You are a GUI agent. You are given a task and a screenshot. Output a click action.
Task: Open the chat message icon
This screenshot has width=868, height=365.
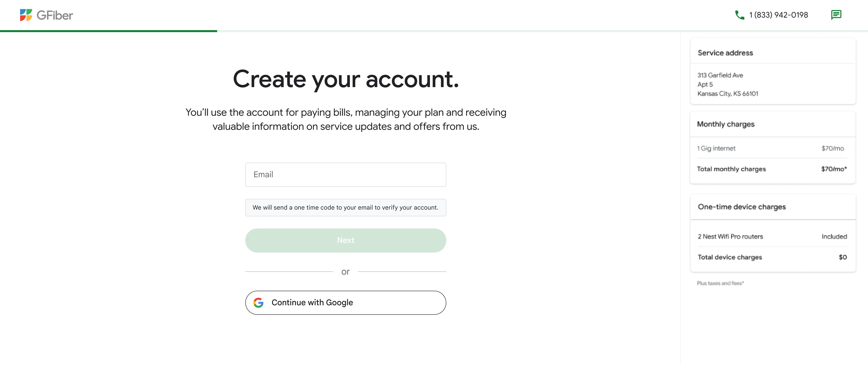click(836, 15)
